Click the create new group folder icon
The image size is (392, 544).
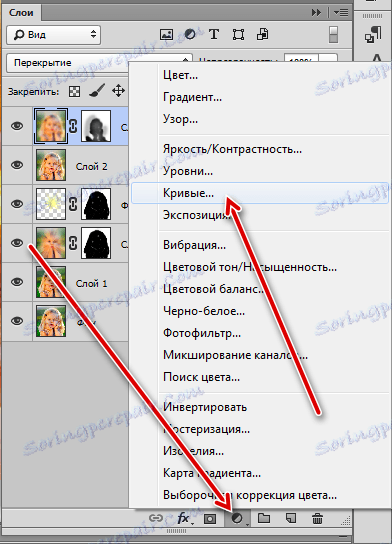pos(264,518)
